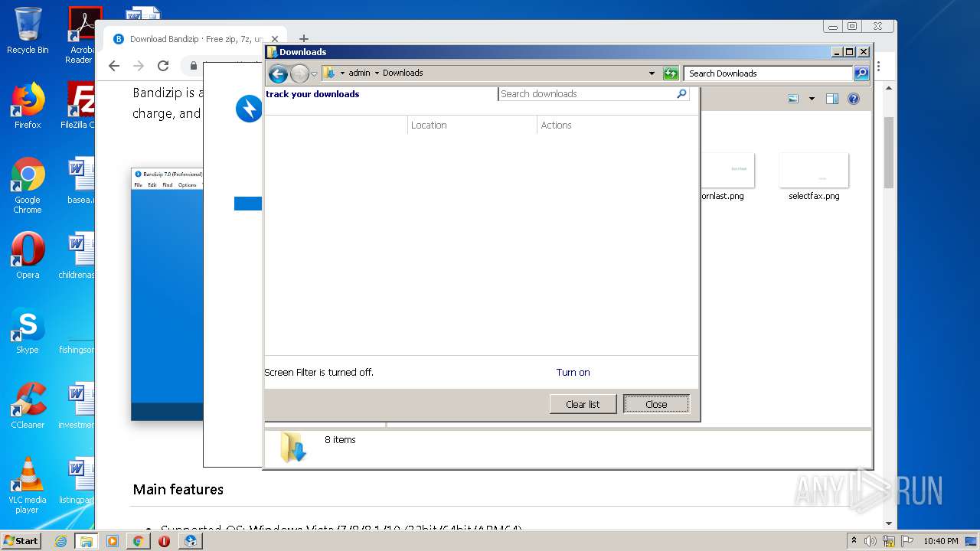The height and width of the screenshot is (551, 980).
Task: Click the Search downloads input box
Action: click(586, 94)
